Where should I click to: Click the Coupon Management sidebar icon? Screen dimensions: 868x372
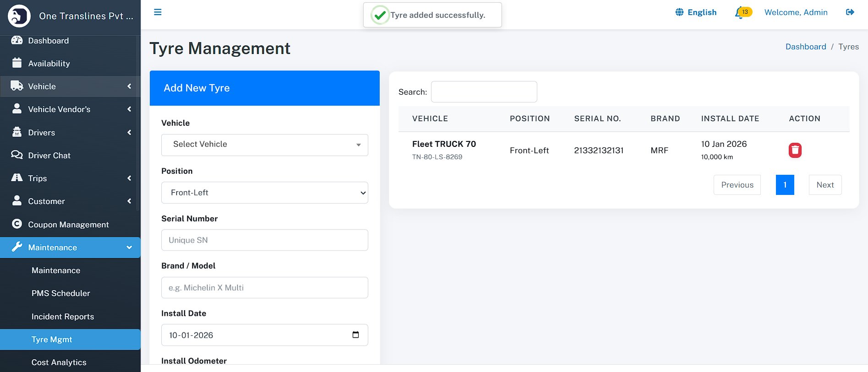(17, 224)
